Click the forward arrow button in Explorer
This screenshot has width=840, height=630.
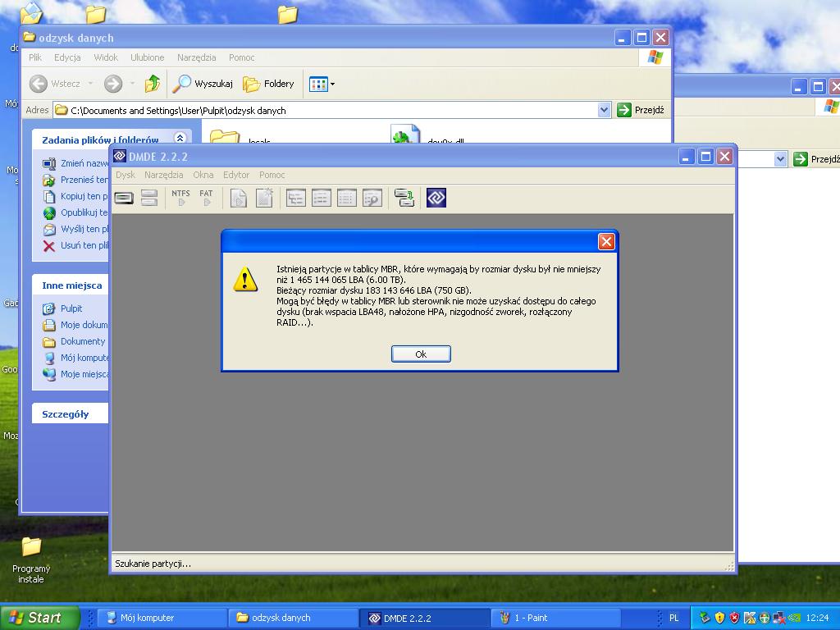click(113, 84)
